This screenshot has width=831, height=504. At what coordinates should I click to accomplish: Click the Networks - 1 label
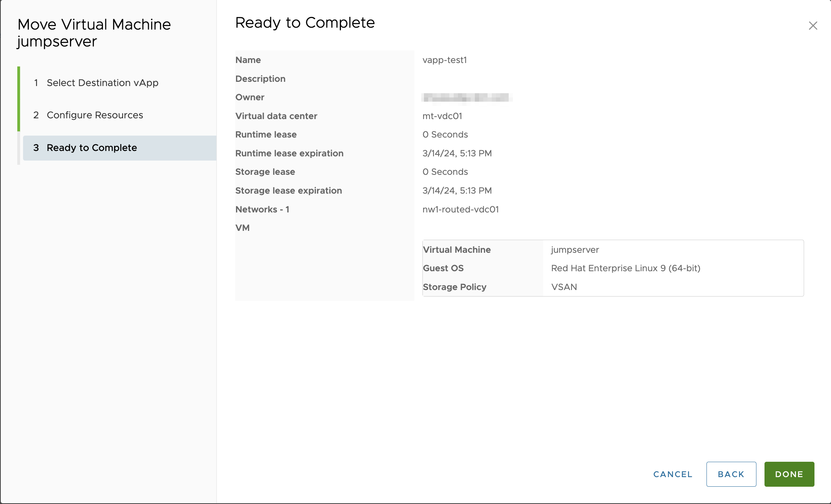(262, 209)
